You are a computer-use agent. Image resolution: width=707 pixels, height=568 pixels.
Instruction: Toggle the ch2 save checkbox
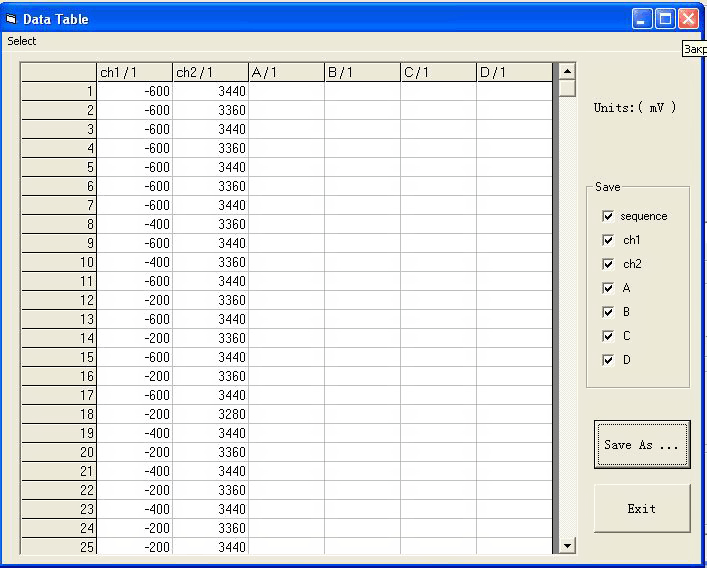coord(608,264)
